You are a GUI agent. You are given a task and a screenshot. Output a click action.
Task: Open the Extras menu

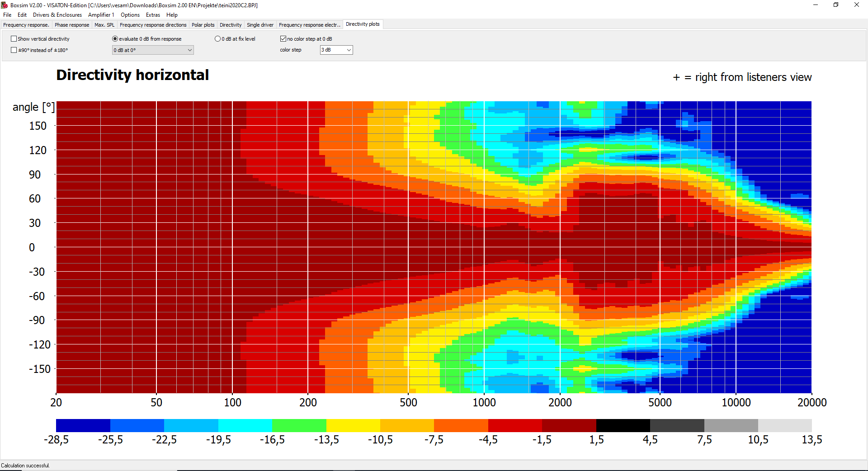tap(153, 15)
